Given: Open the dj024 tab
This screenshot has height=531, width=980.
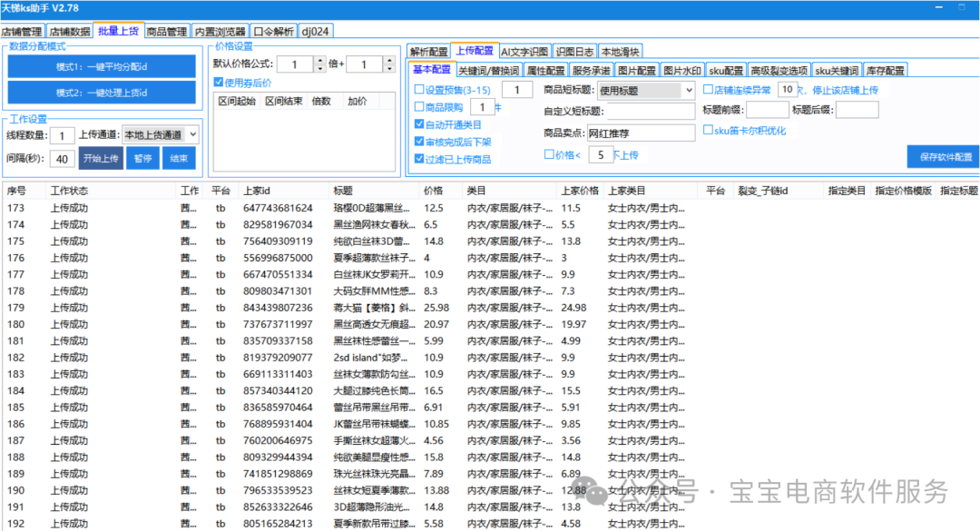Looking at the screenshot, I should click(x=315, y=31).
